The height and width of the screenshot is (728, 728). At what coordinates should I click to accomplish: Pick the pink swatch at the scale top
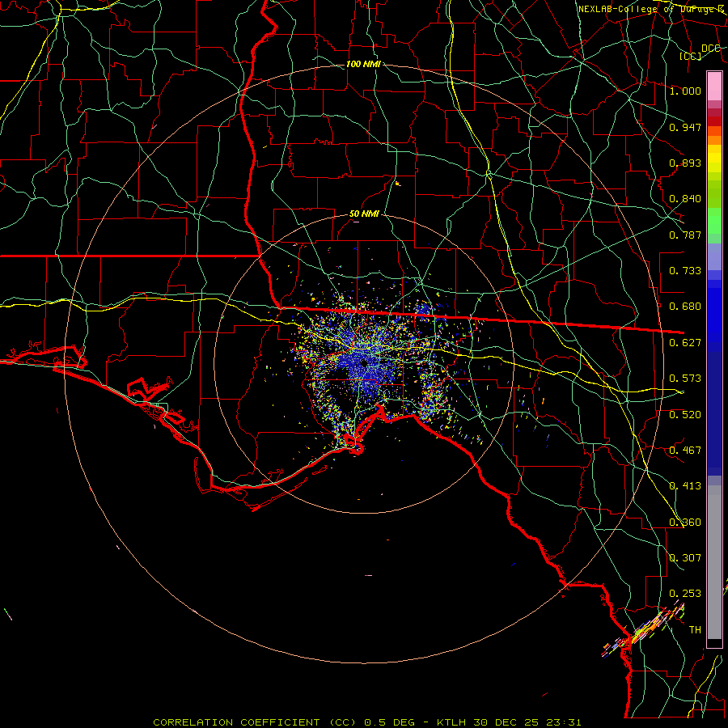point(714,87)
